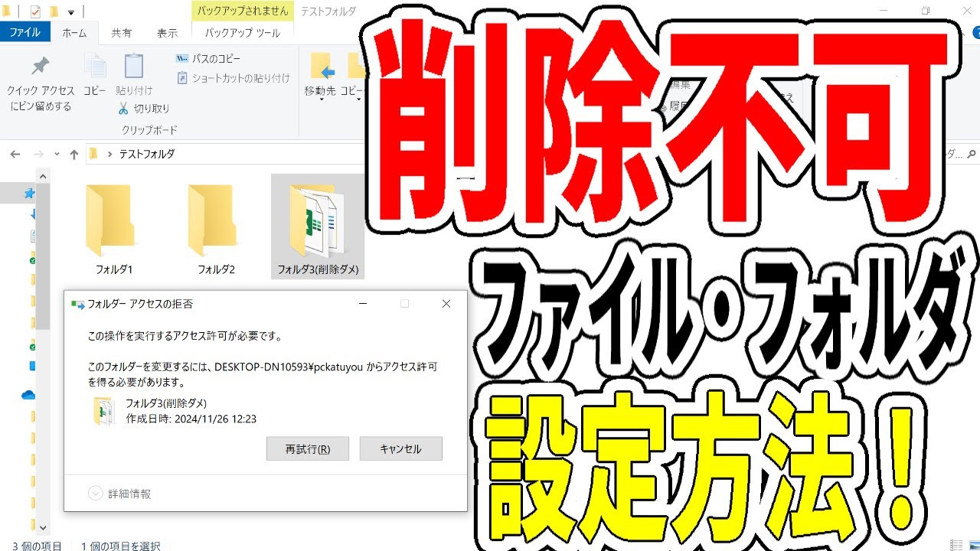Click status bar text 1 個の項目を選択

(x=121, y=546)
